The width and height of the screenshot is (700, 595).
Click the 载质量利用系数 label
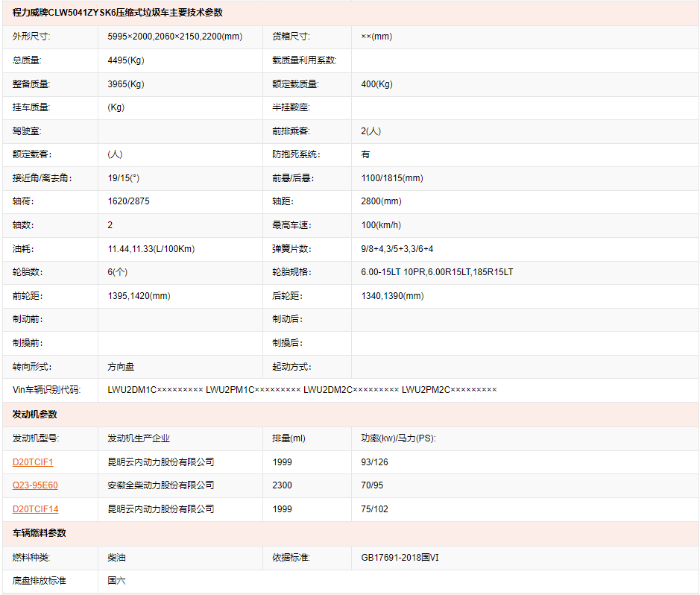click(x=304, y=60)
